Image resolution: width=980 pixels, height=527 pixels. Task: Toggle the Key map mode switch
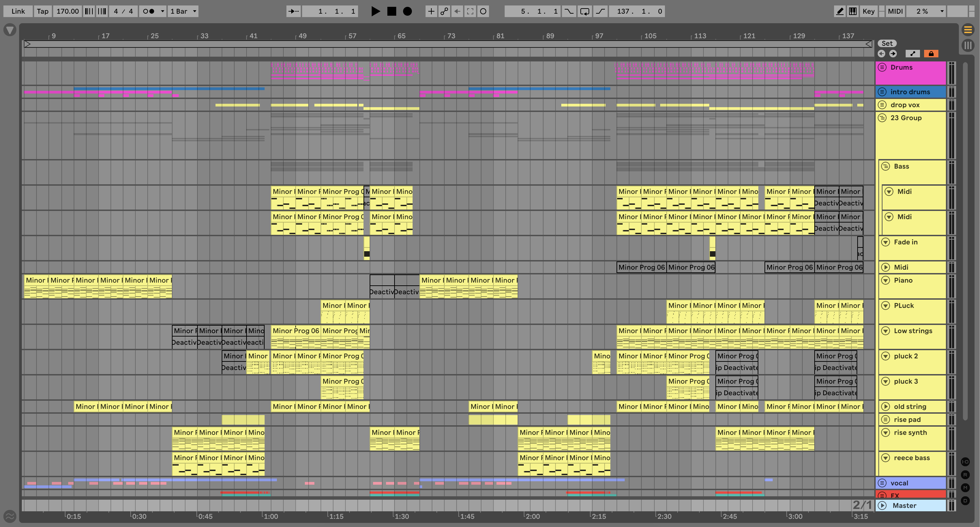[x=868, y=11]
